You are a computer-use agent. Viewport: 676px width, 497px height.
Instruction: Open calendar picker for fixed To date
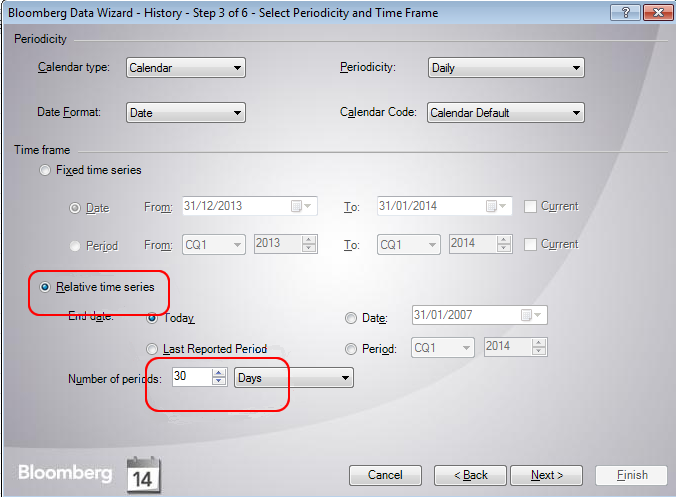pos(496,206)
